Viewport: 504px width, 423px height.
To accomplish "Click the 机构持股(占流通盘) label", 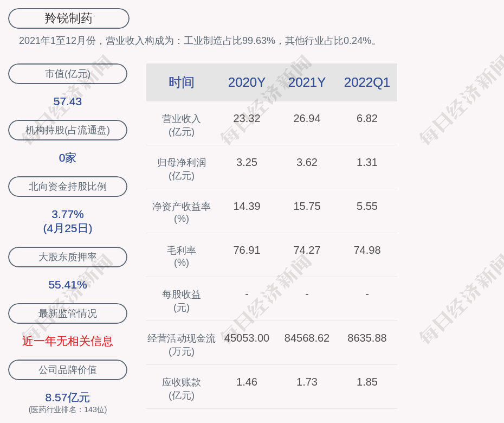I will click(68, 130).
